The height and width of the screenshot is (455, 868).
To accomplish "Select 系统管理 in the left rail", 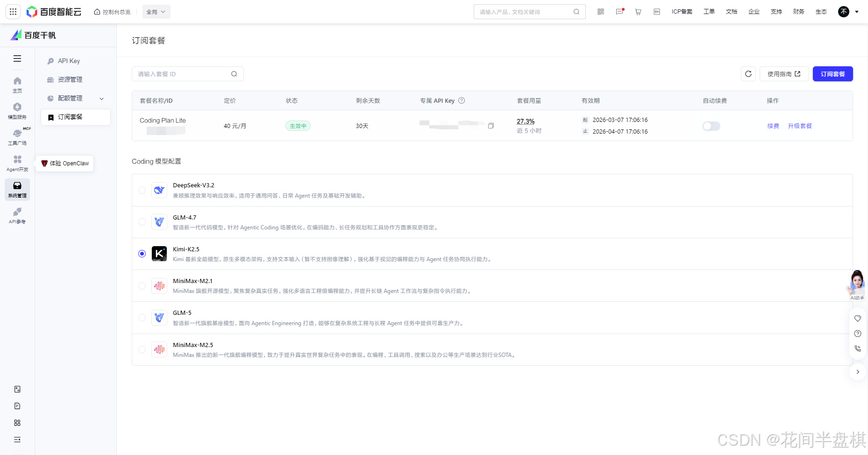I will (x=17, y=189).
